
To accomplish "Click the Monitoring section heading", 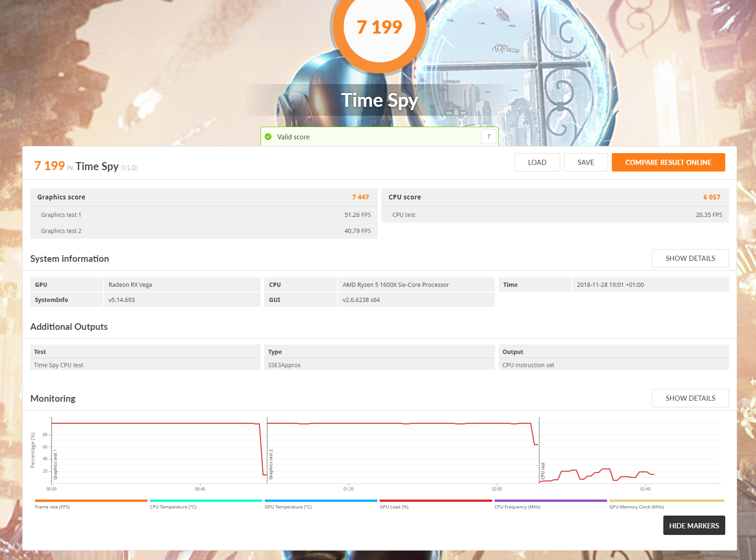I will pyautogui.click(x=53, y=398).
